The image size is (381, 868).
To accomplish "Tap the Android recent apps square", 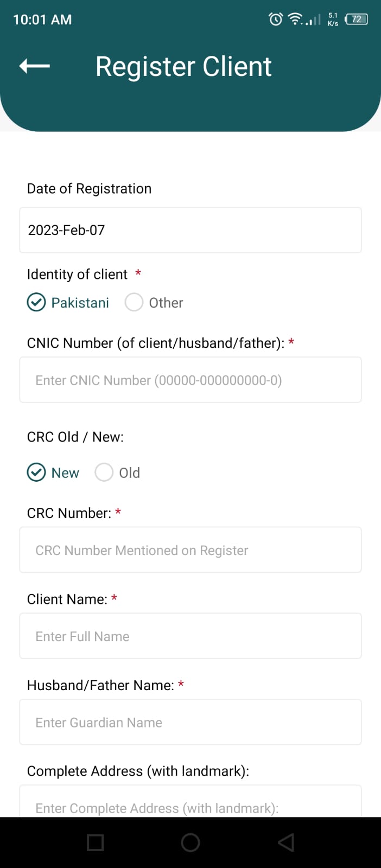I will pyautogui.click(x=95, y=843).
